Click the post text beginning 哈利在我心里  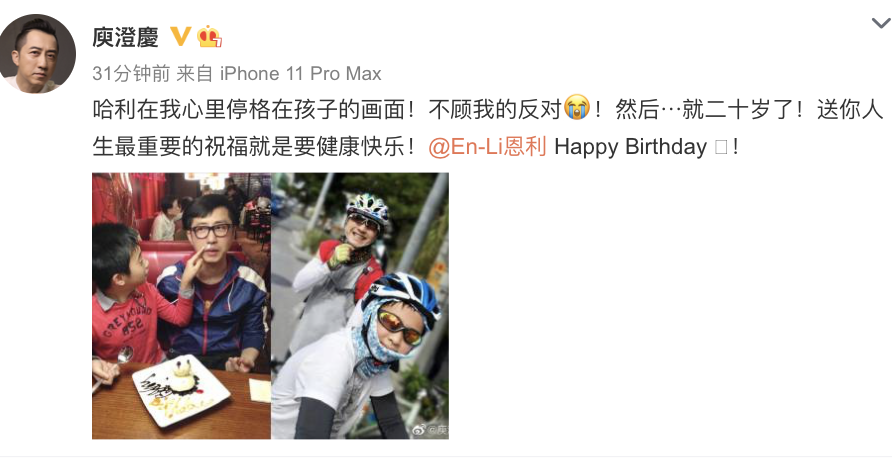[x=488, y=127]
